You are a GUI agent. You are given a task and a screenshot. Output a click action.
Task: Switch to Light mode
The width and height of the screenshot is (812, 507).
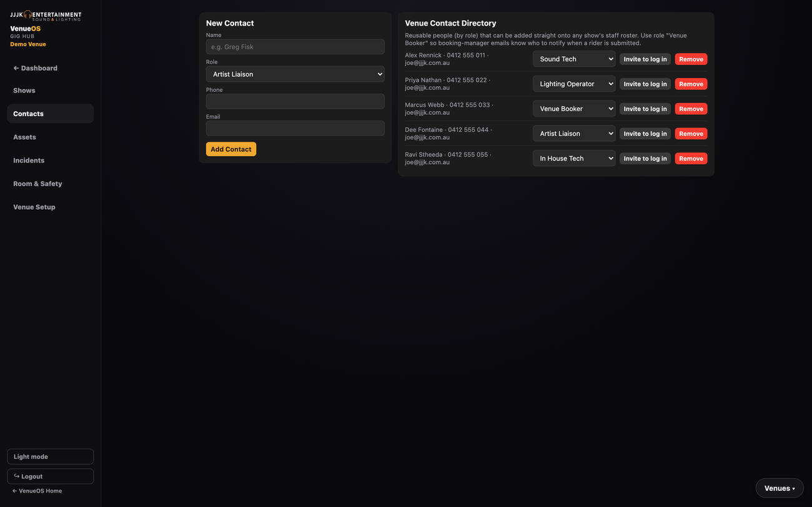click(51, 456)
